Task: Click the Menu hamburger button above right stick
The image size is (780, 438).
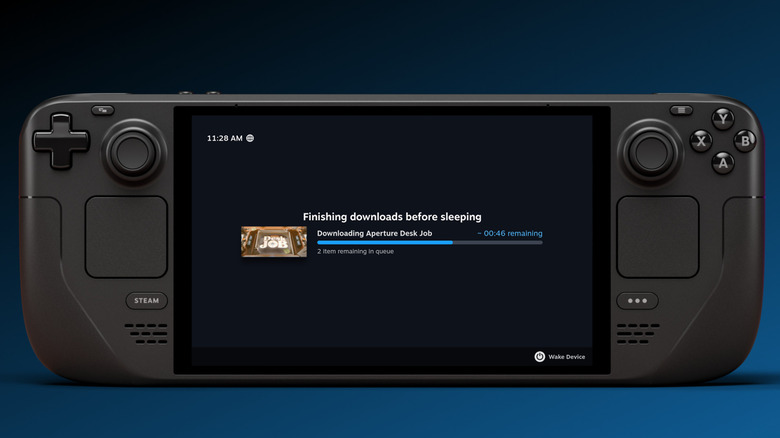Action: point(681,110)
